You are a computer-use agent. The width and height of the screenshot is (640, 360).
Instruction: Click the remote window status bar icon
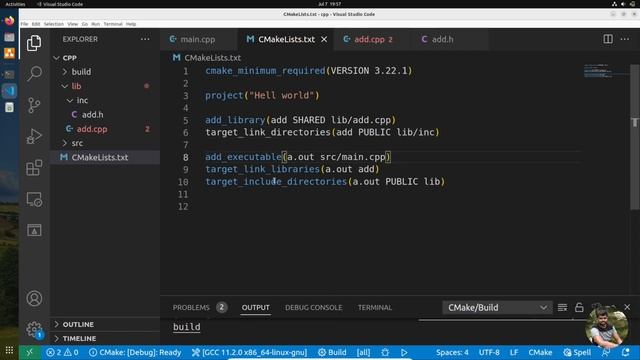pyautogui.click(x=30, y=353)
